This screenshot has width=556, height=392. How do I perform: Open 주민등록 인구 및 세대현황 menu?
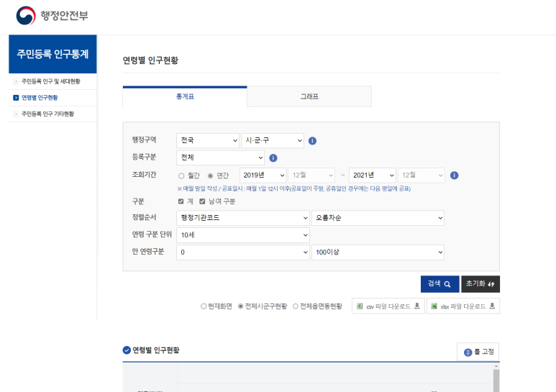coord(50,81)
